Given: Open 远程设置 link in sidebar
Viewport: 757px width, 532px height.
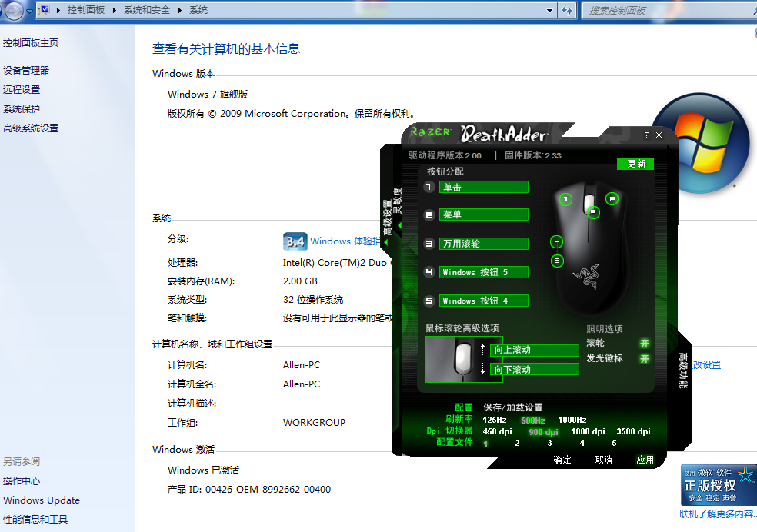Looking at the screenshot, I should pyautogui.click(x=22, y=90).
